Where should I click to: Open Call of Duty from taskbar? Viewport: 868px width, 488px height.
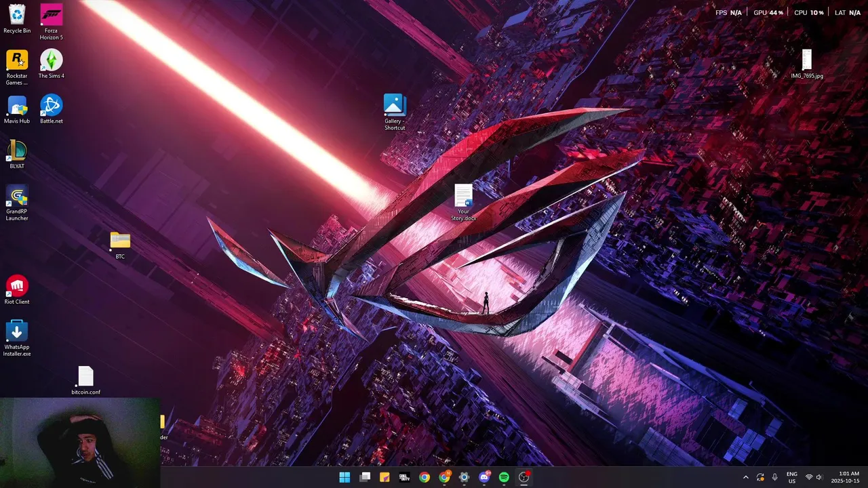click(x=404, y=477)
